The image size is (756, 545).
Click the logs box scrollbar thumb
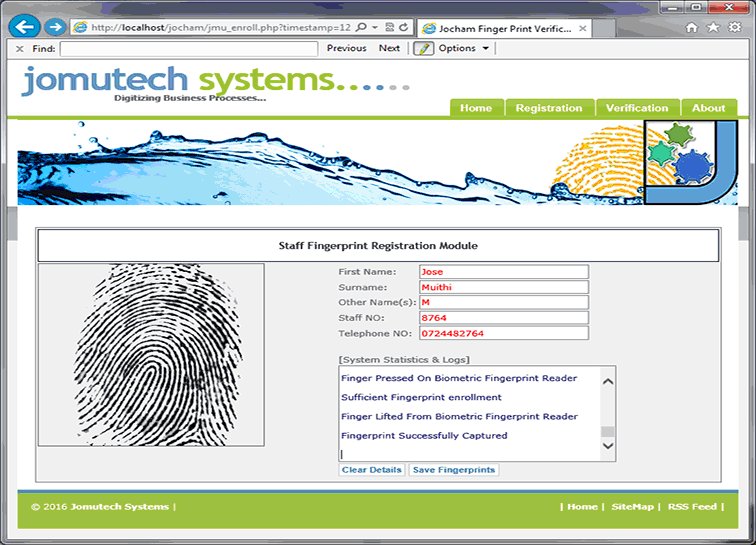pos(608,431)
